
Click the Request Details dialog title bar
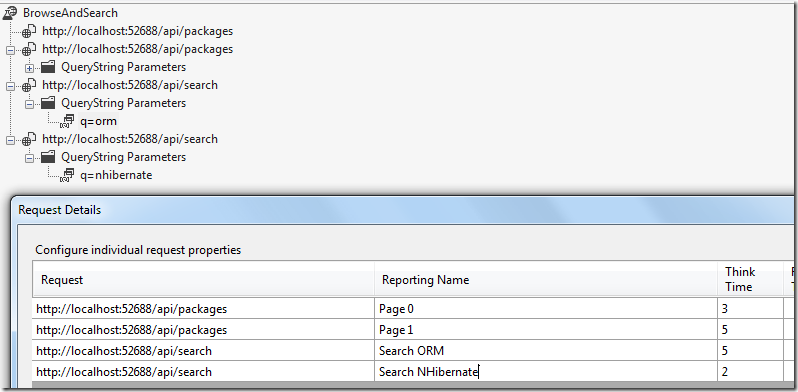(x=402, y=210)
